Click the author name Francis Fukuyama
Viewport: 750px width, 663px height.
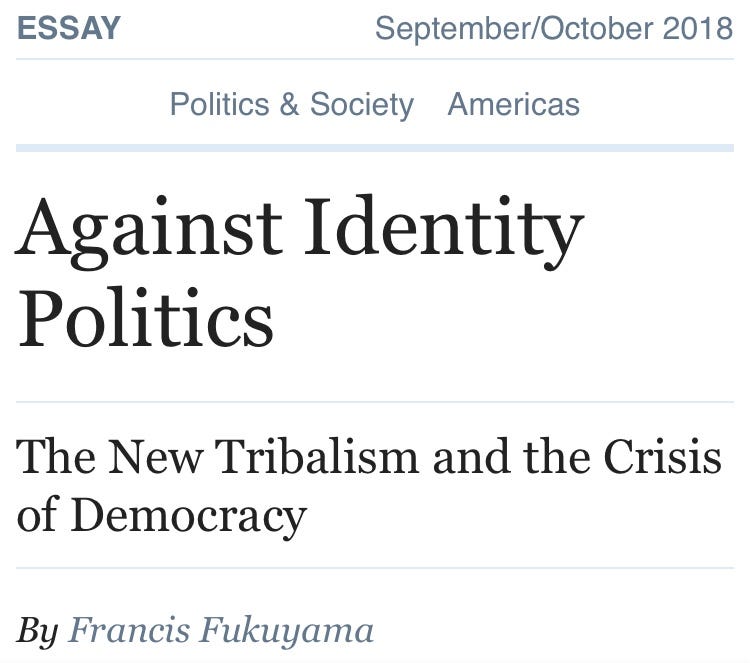[x=220, y=632]
